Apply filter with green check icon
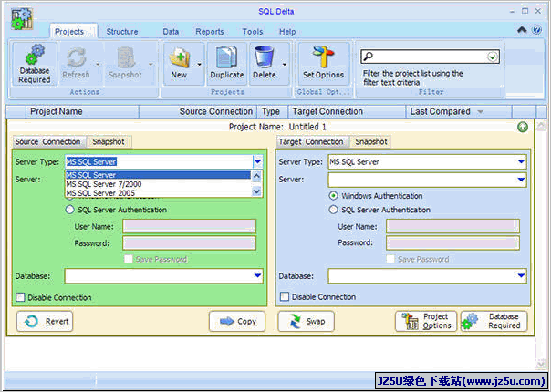This screenshot has width=551, height=392. point(493,57)
